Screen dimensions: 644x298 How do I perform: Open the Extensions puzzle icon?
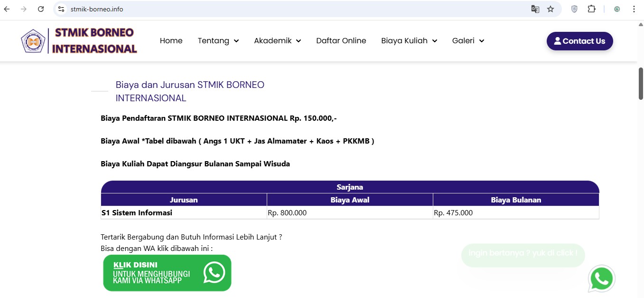[x=591, y=9]
